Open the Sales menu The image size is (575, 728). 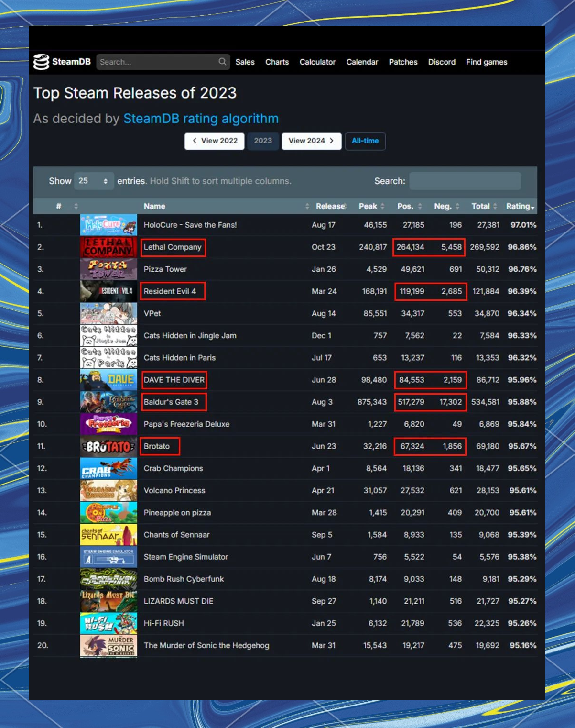pyautogui.click(x=245, y=62)
